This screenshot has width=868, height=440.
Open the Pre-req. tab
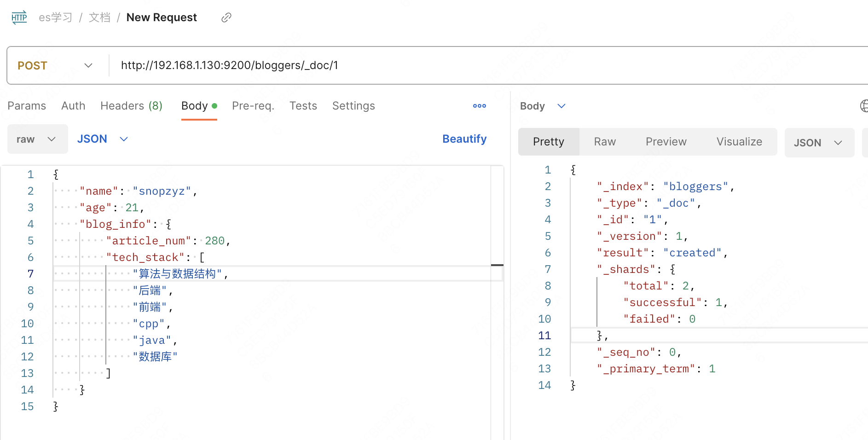click(253, 106)
